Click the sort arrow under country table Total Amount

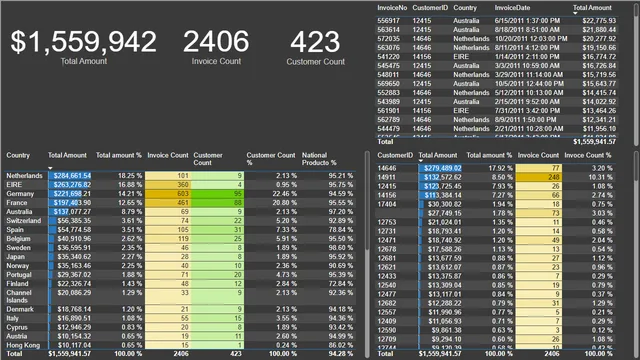coord(50,168)
